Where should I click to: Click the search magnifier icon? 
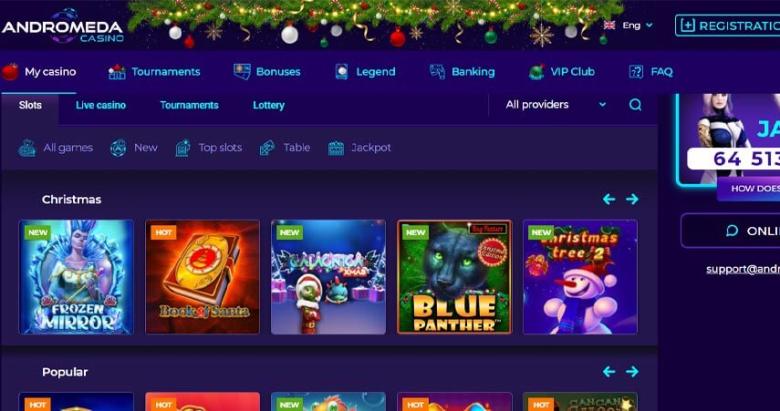pos(635,104)
